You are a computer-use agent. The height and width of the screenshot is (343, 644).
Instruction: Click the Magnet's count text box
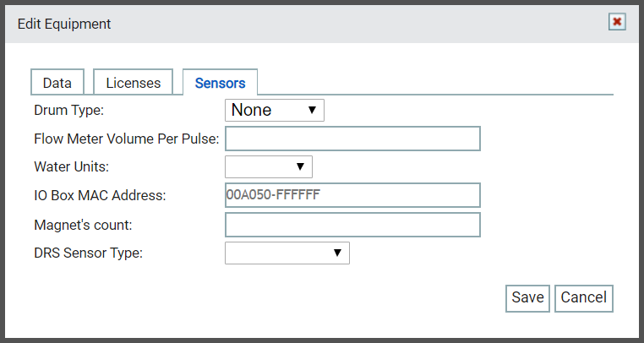(352, 225)
